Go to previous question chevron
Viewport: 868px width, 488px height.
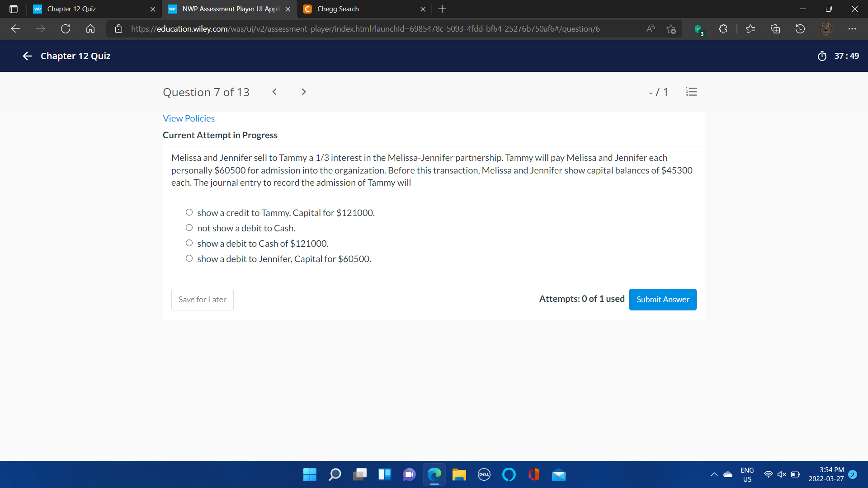[274, 92]
